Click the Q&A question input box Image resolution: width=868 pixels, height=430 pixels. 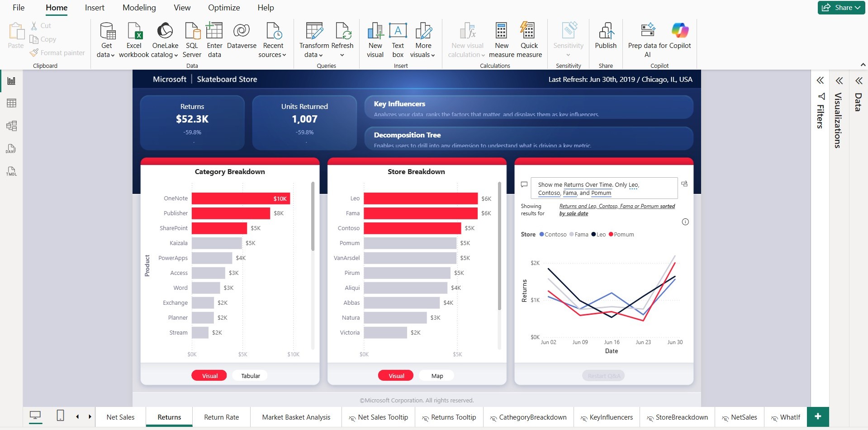coord(604,189)
